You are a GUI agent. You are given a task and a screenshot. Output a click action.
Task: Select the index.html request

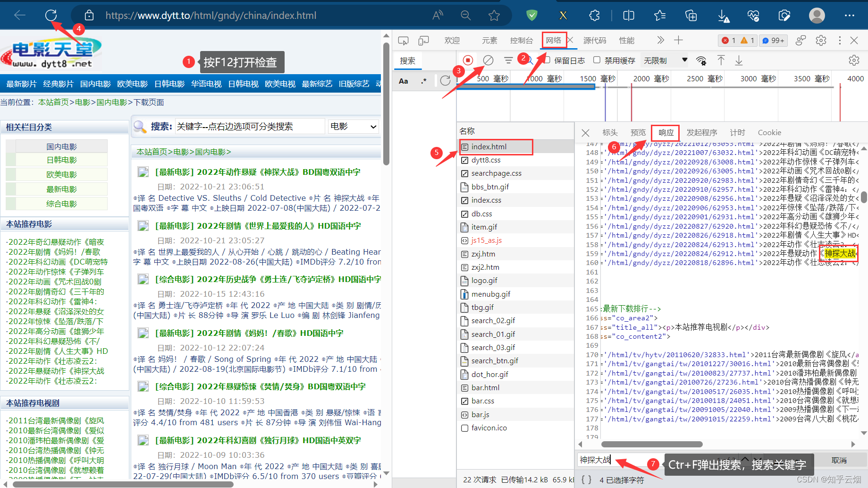click(515, 147)
